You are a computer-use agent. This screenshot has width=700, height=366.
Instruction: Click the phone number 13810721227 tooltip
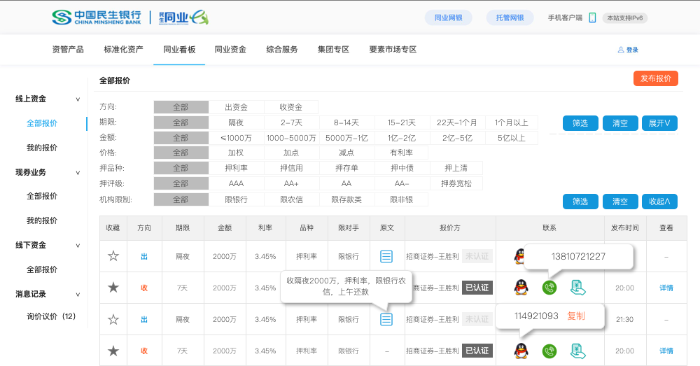point(578,257)
